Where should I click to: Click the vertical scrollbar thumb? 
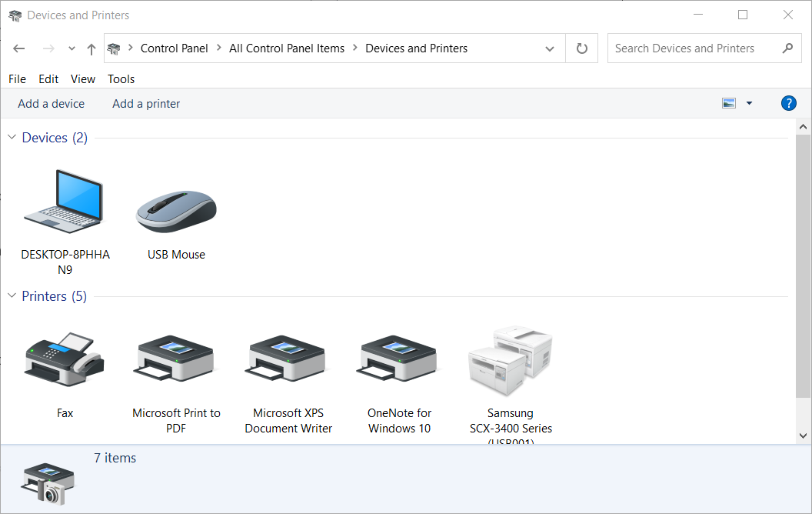point(803,265)
